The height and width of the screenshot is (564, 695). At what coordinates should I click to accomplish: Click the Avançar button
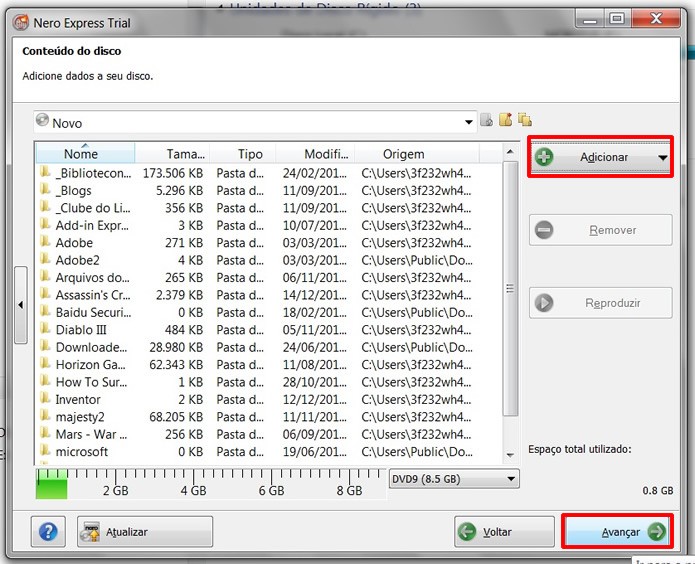click(617, 531)
